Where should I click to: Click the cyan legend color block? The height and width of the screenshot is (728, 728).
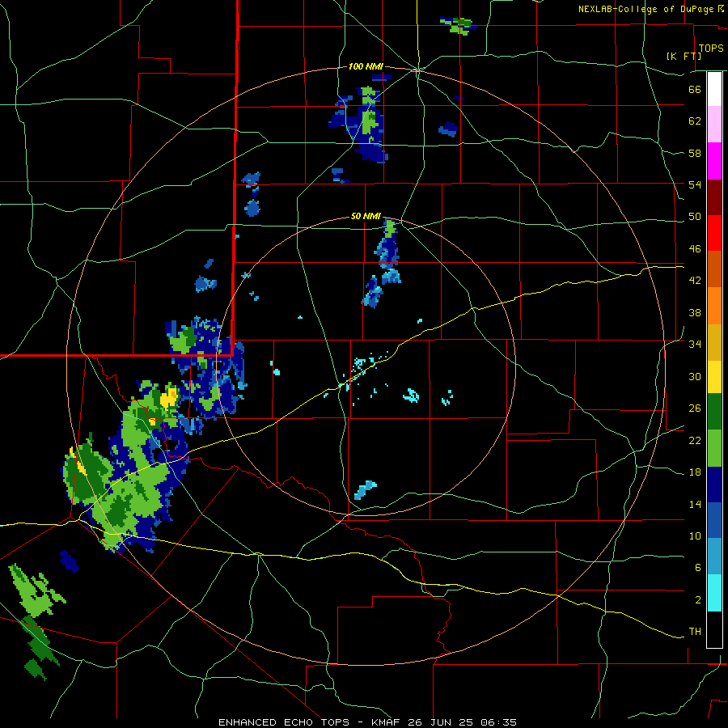714,593
